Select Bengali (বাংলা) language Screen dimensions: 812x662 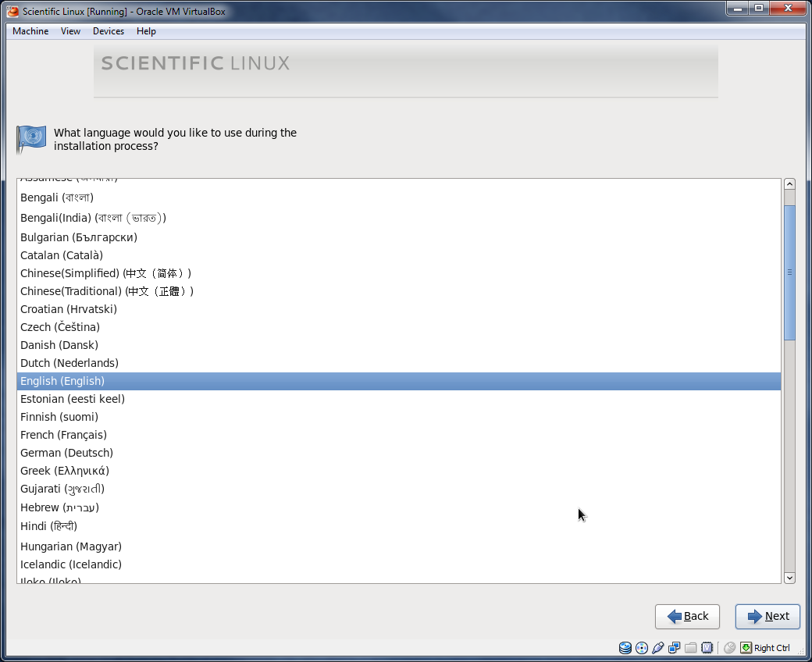click(399, 198)
